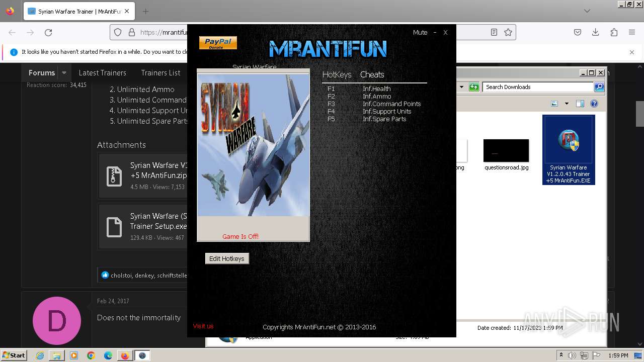Expand the Forums dropdown arrow
Image resolution: width=644 pixels, height=362 pixels.
[64, 72]
